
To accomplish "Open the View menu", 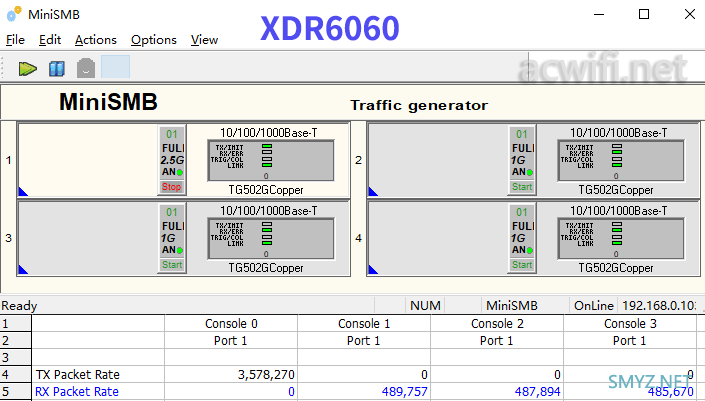I will [204, 40].
